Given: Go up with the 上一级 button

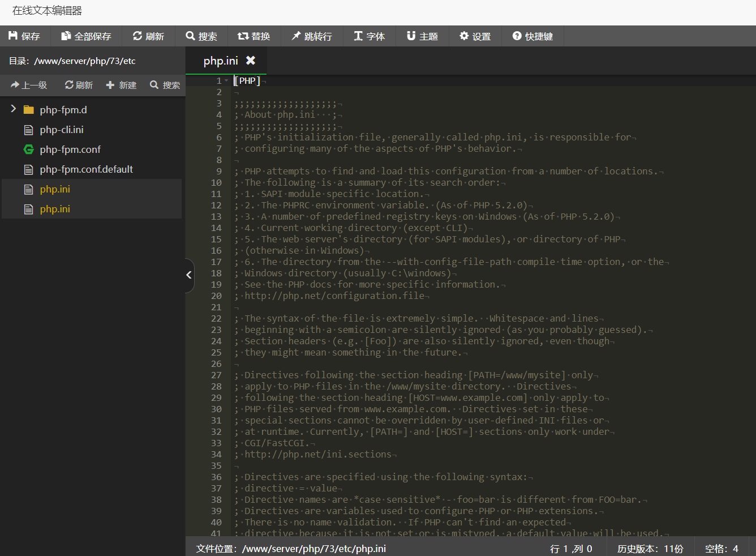Looking at the screenshot, I should (29, 85).
